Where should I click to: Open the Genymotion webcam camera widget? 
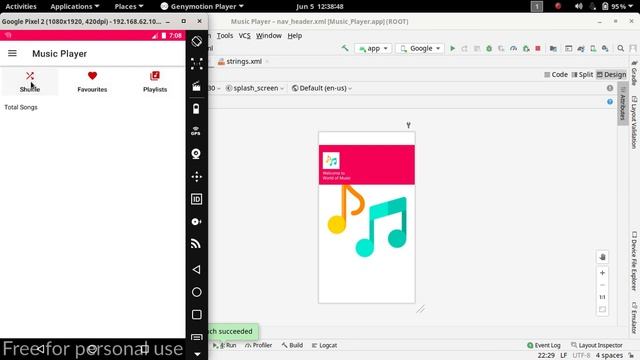point(196,154)
